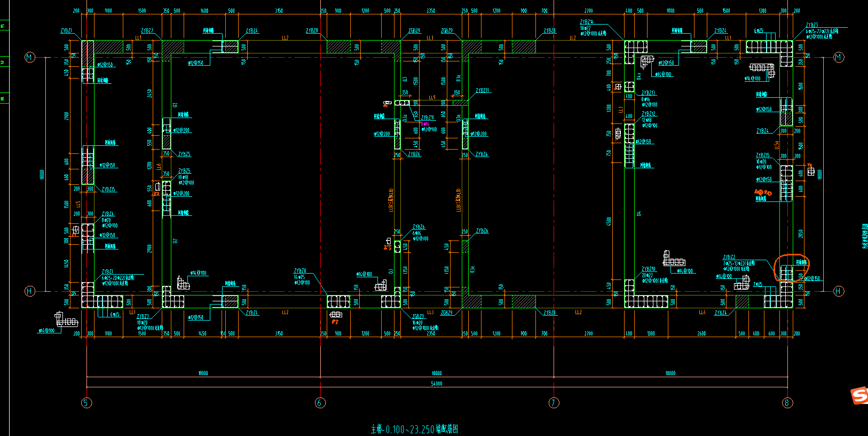Click the ZYBZ3 column label
Screen dimensions: 868x436
812,25
